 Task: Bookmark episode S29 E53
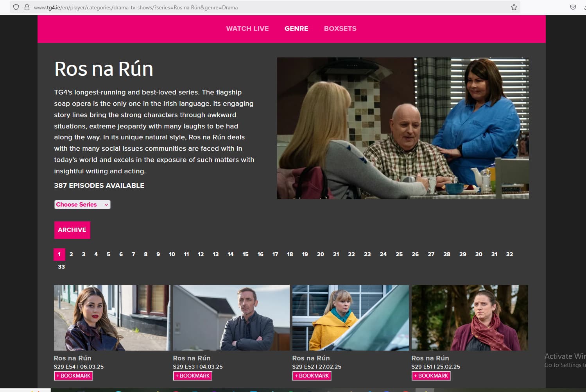pos(193,376)
